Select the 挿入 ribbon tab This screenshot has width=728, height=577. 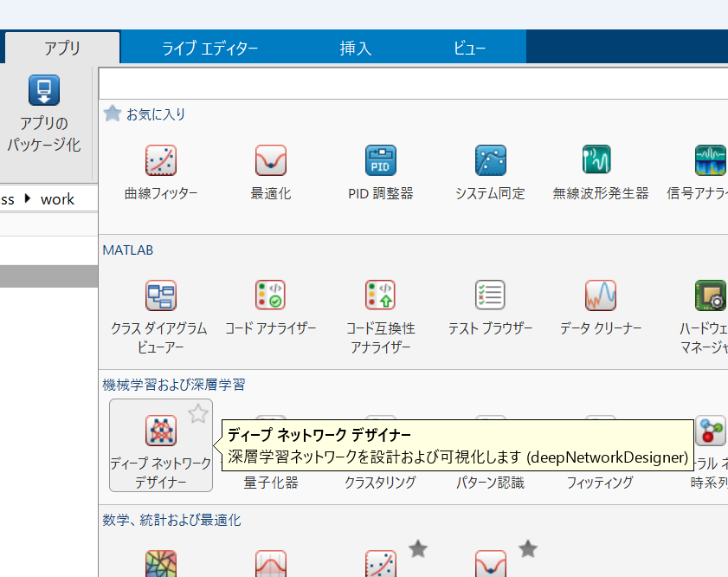point(355,49)
